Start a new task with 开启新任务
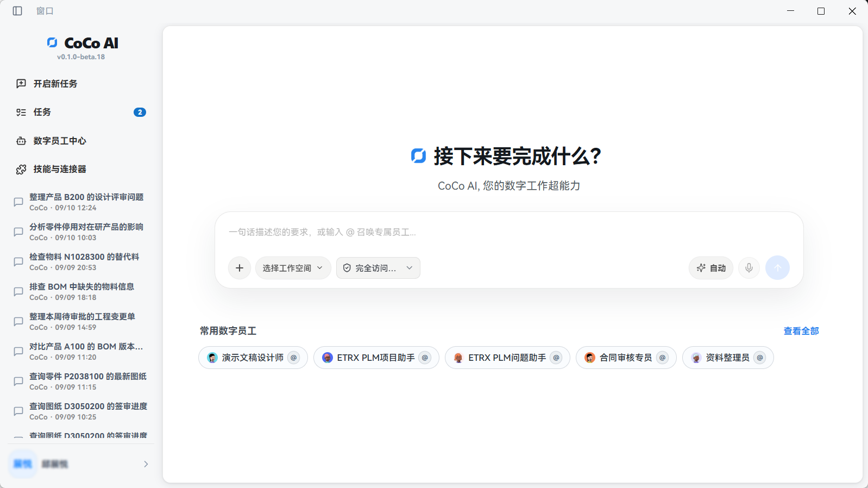The width and height of the screenshot is (868, 488). click(81, 84)
